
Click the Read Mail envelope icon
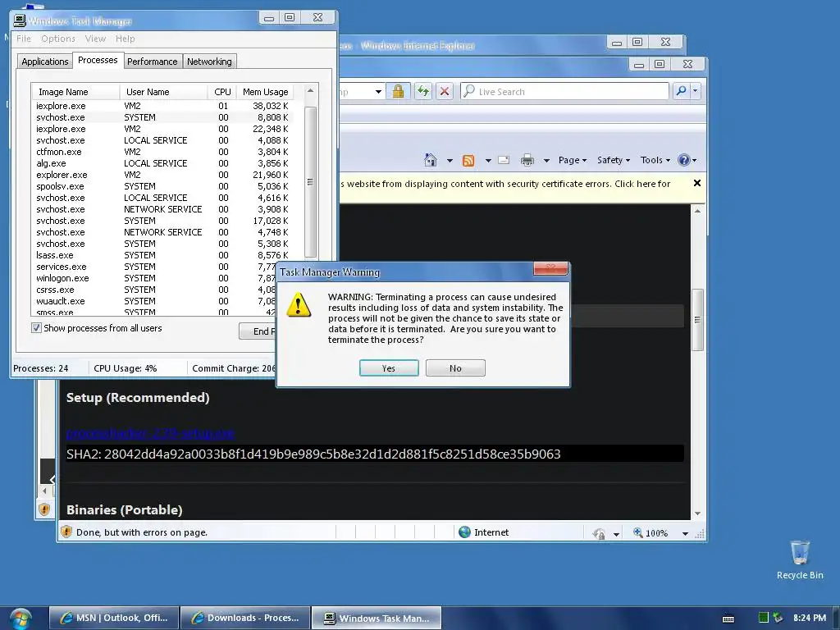pos(504,160)
